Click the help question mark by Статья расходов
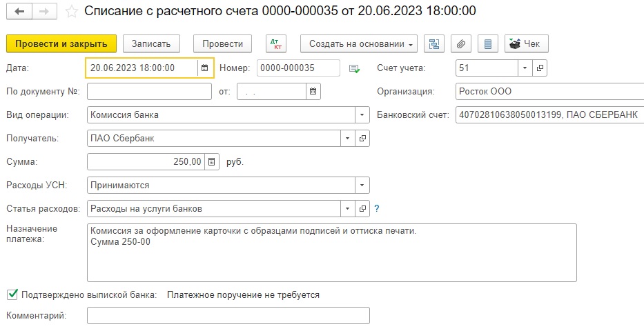This screenshot has height=331, width=644. (x=377, y=209)
